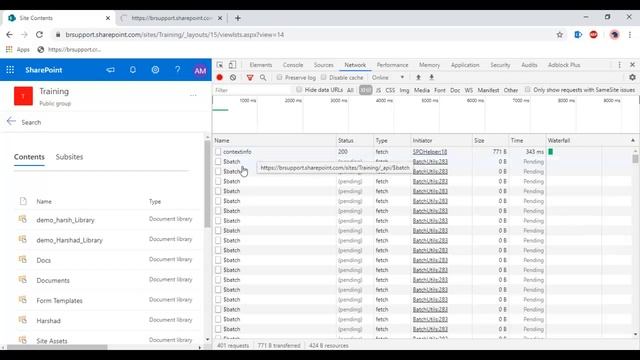640x360 pixels.
Task: Switch to the Console tab
Action: [x=293, y=65]
